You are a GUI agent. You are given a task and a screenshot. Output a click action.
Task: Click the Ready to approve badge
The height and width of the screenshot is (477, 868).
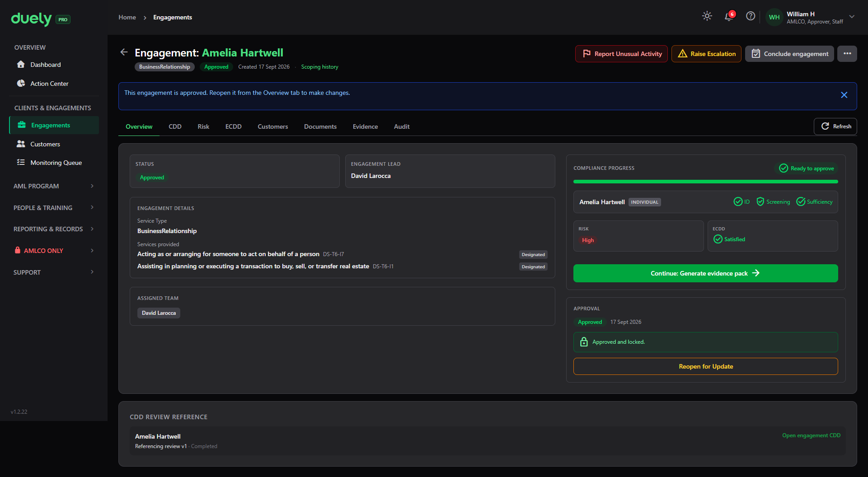[x=807, y=168]
